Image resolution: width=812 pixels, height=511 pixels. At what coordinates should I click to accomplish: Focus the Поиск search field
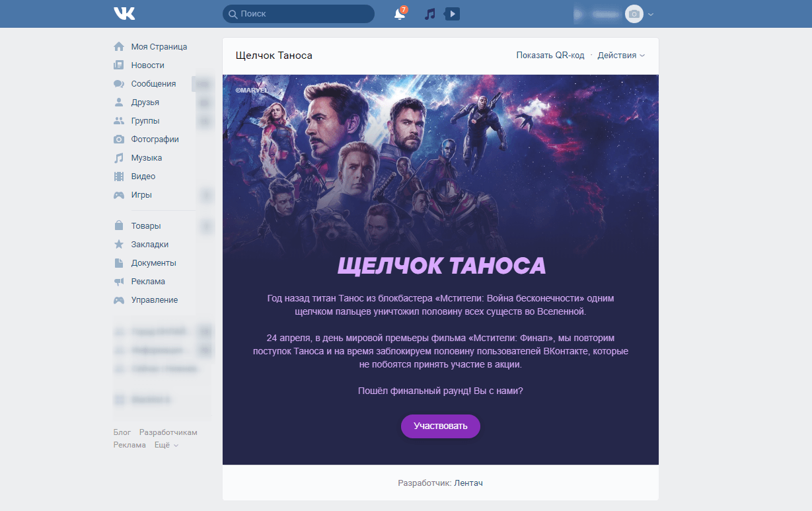[299, 14]
